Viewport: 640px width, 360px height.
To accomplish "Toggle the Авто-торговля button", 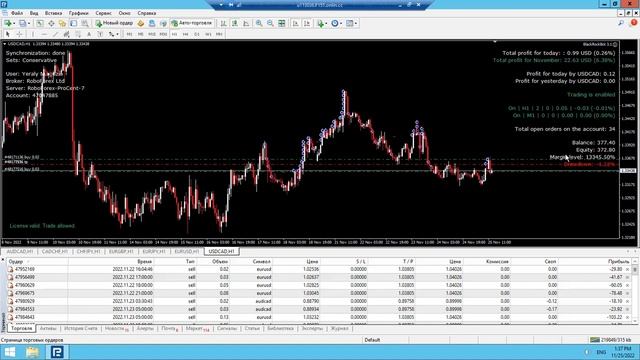I will tap(192, 23).
